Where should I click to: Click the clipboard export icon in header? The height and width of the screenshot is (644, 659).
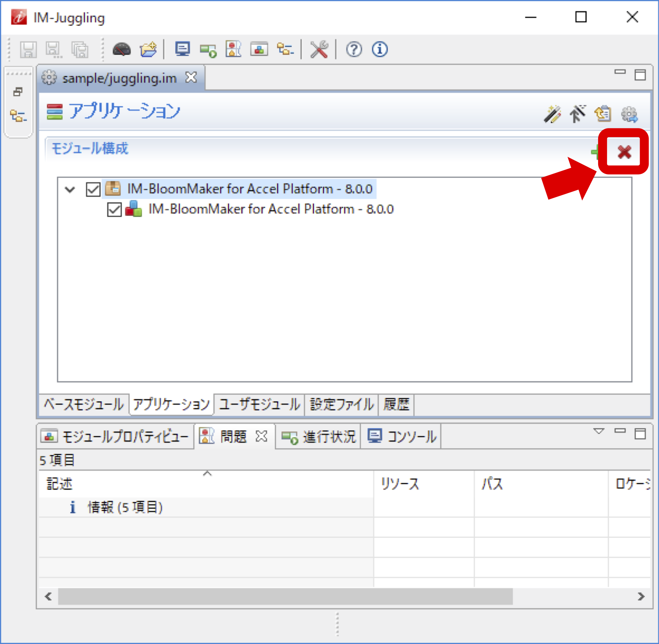[x=603, y=114]
